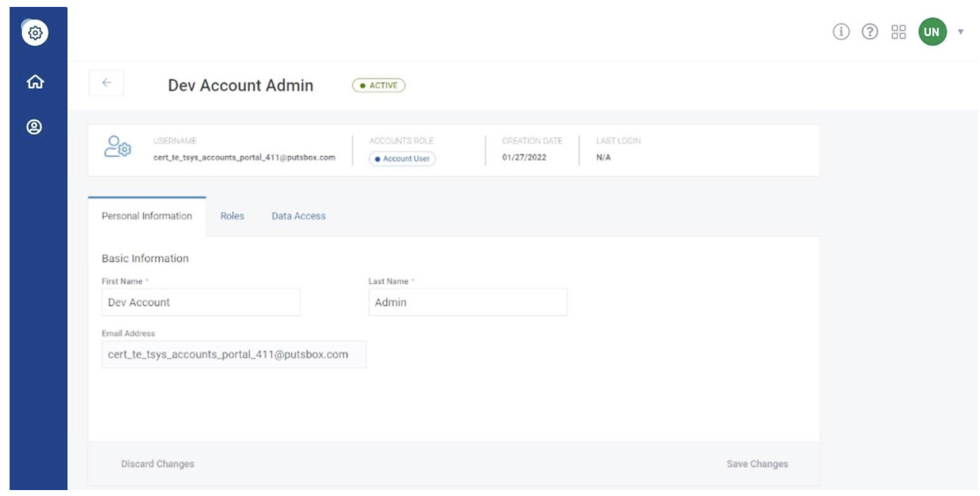Click the green UN avatar
Screen dimensions: 980x496
tap(932, 32)
